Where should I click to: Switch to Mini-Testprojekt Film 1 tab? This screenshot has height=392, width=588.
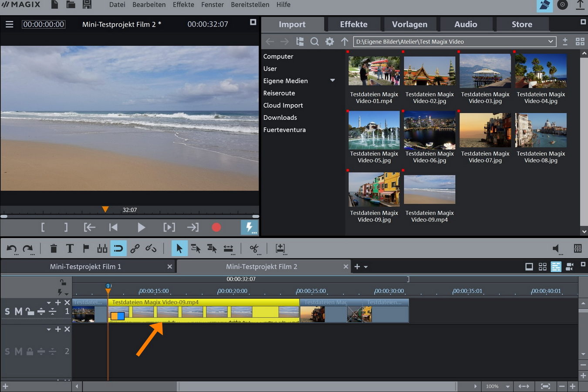click(85, 267)
